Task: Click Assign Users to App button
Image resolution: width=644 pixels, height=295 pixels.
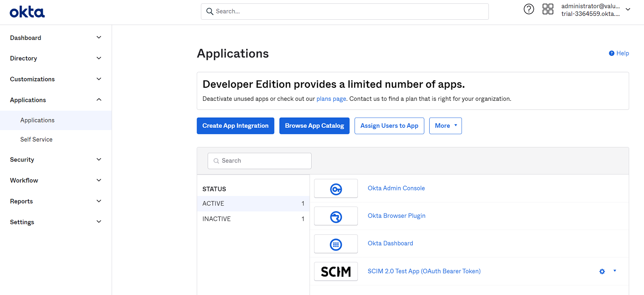Action: coord(389,126)
